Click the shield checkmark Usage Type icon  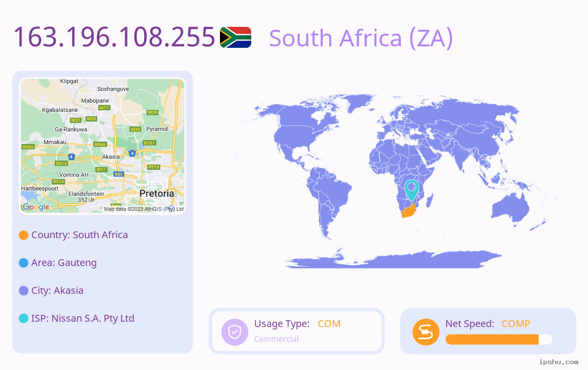(x=235, y=332)
